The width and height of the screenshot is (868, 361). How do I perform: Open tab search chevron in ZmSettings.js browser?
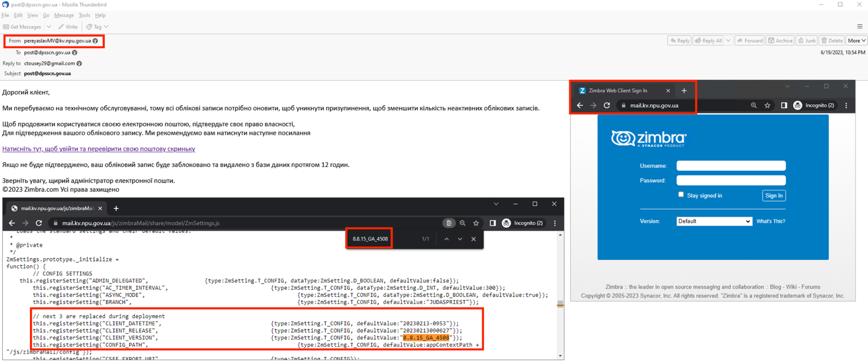point(496,204)
